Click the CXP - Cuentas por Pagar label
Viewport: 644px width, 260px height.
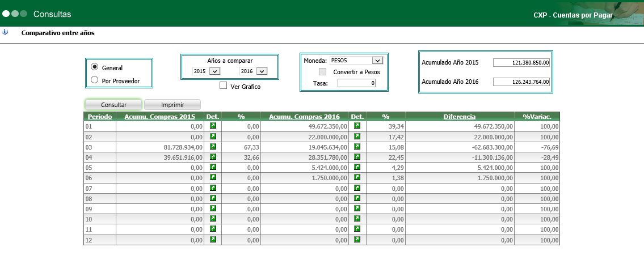pyautogui.click(x=573, y=15)
